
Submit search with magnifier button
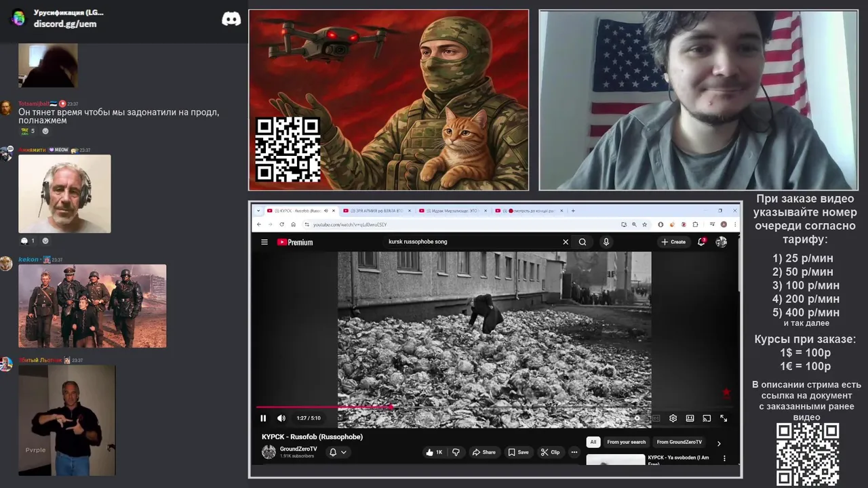583,242
